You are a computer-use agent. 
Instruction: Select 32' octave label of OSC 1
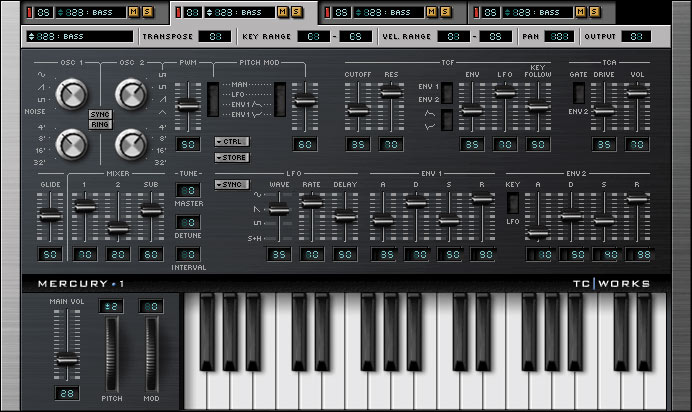pos(39,163)
